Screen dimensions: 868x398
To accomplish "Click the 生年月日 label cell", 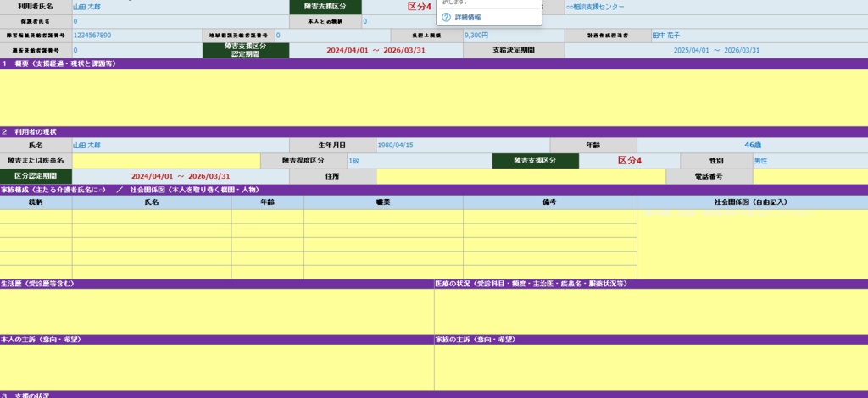I will [x=332, y=146].
